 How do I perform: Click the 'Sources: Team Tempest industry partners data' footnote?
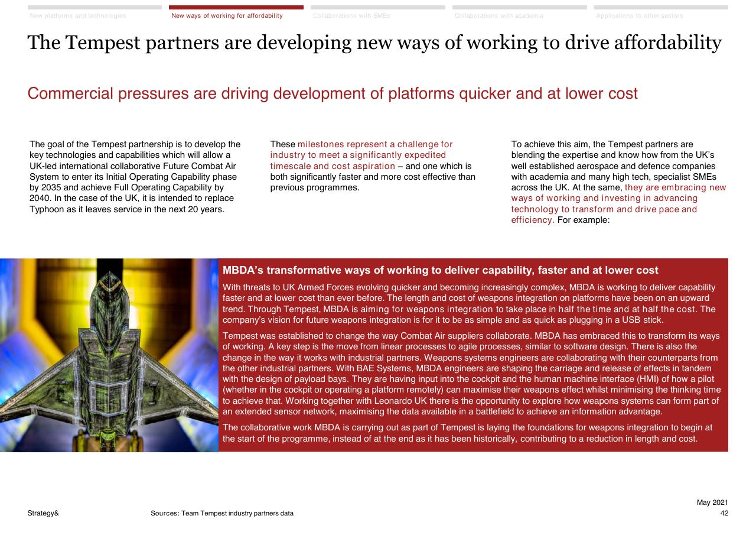pyautogui.click(x=222, y=513)
